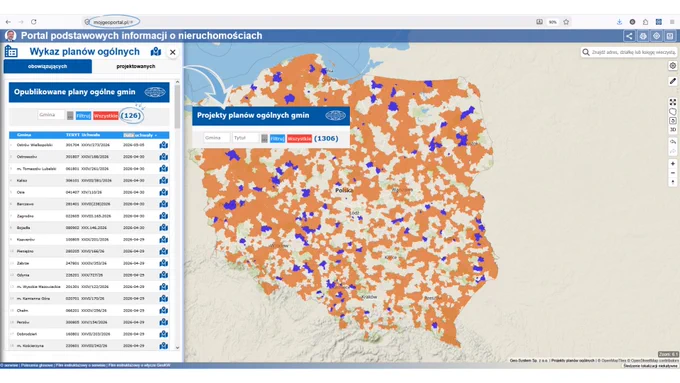This screenshot has height=383, width=680.
Task: Zoom in on the map
Action: (673, 164)
